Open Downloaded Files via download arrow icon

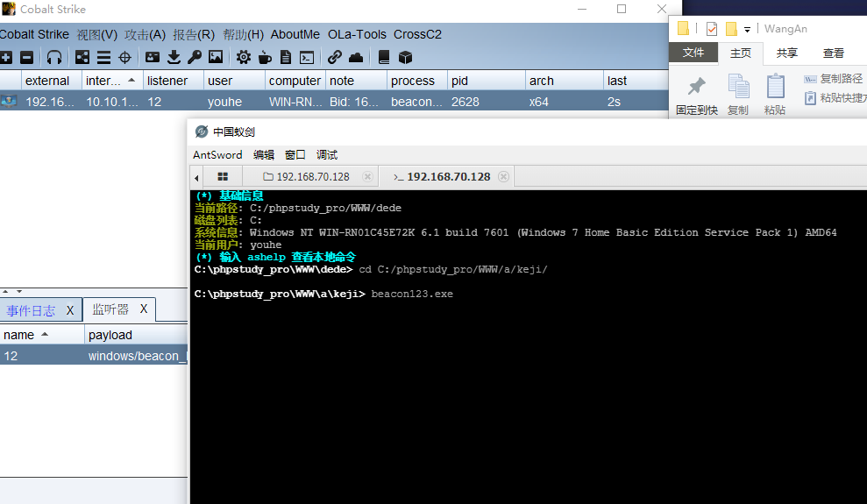(x=174, y=57)
